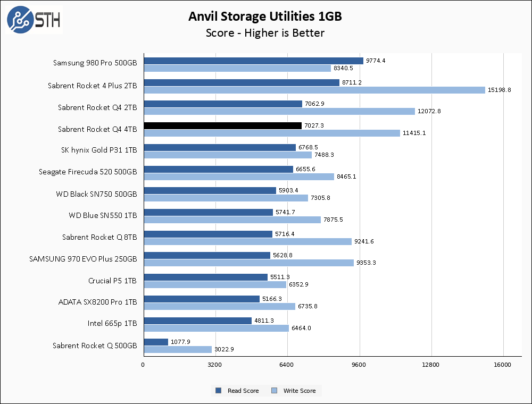The width and height of the screenshot is (532, 404).
Task: Click the 6400 axis tick label
Action: pyautogui.click(x=286, y=365)
